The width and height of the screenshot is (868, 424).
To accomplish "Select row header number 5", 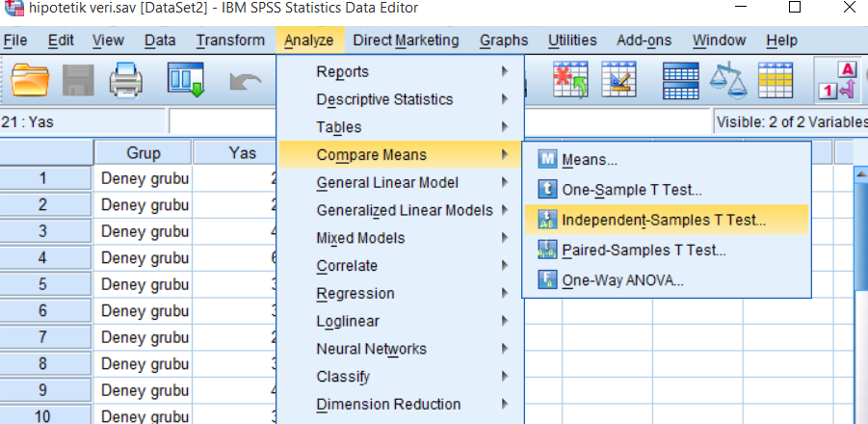I will click(46, 284).
